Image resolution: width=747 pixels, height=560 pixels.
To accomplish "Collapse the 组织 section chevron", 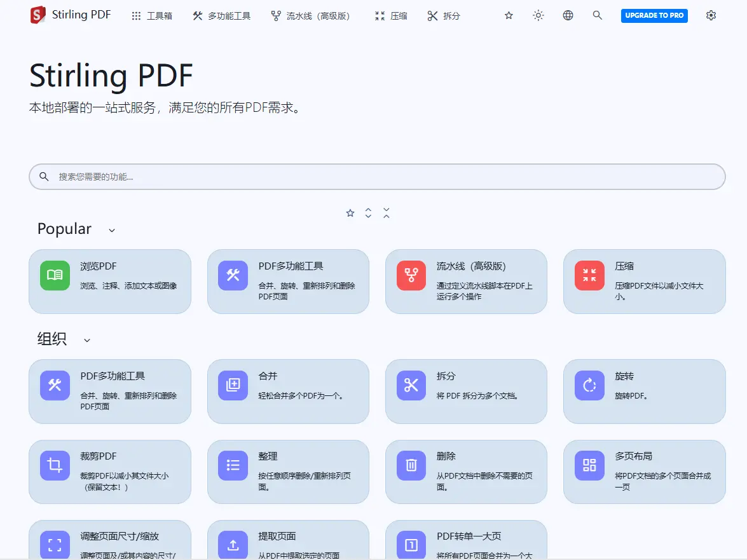I will 87,340.
